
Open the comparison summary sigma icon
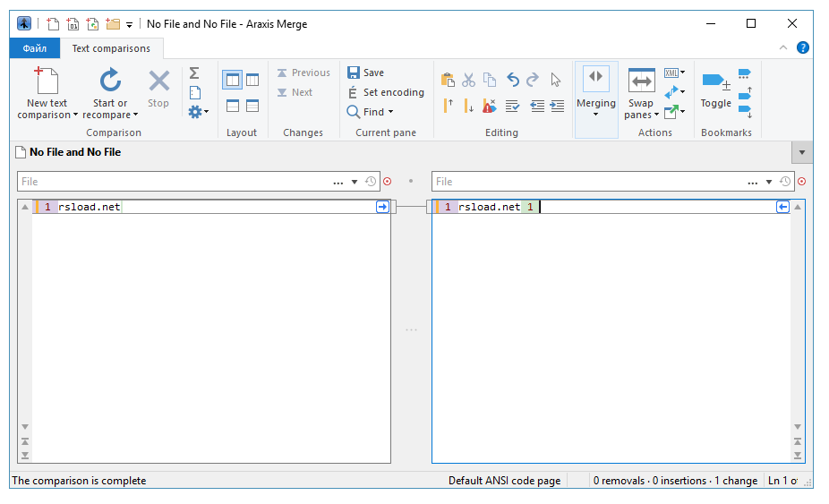(x=194, y=73)
